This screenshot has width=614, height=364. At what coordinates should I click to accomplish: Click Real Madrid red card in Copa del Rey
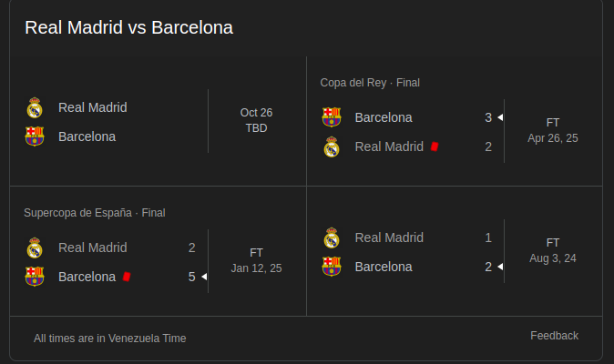435,147
